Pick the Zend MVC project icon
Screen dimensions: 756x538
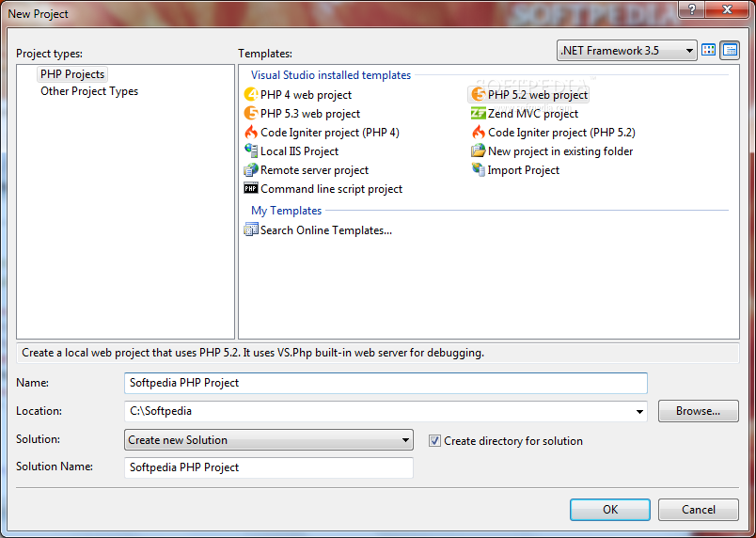(479, 113)
